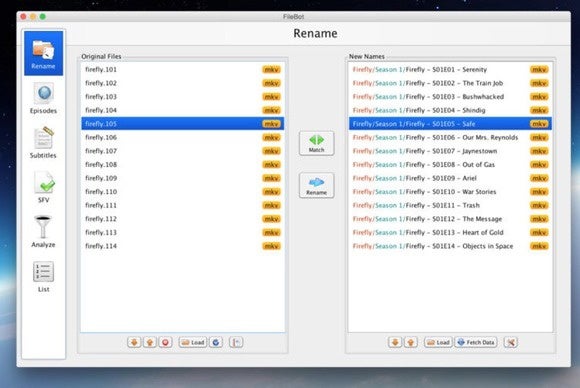Select S01E01 - Serenity new name

pos(450,70)
